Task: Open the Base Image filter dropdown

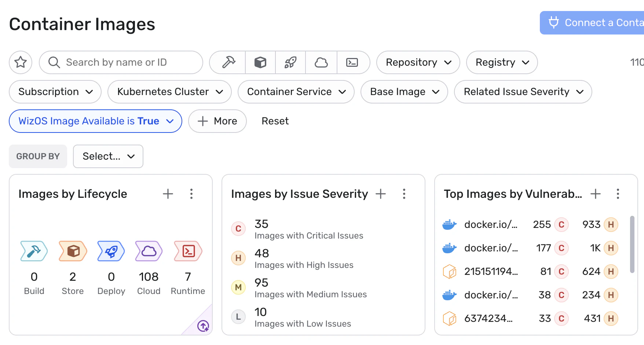Action: click(404, 92)
